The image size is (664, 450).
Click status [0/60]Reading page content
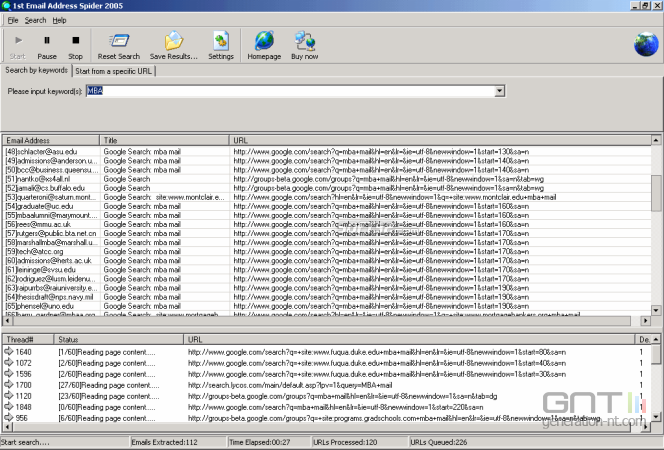click(x=107, y=407)
